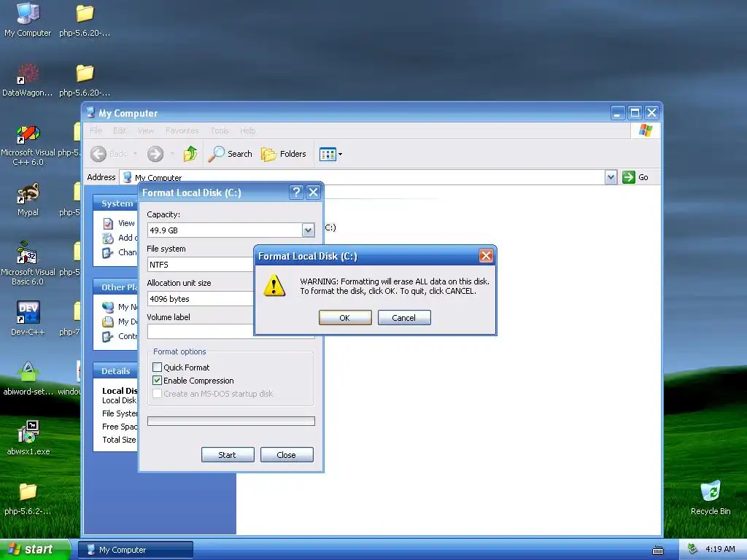Click View system information task icon
Image resolution: width=747 pixels, height=560 pixels.
pyautogui.click(x=108, y=223)
